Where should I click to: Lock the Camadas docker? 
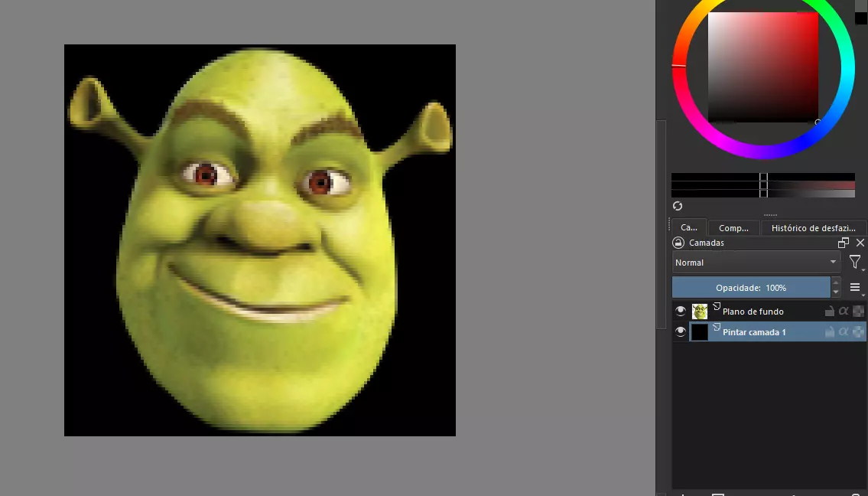[678, 243]
